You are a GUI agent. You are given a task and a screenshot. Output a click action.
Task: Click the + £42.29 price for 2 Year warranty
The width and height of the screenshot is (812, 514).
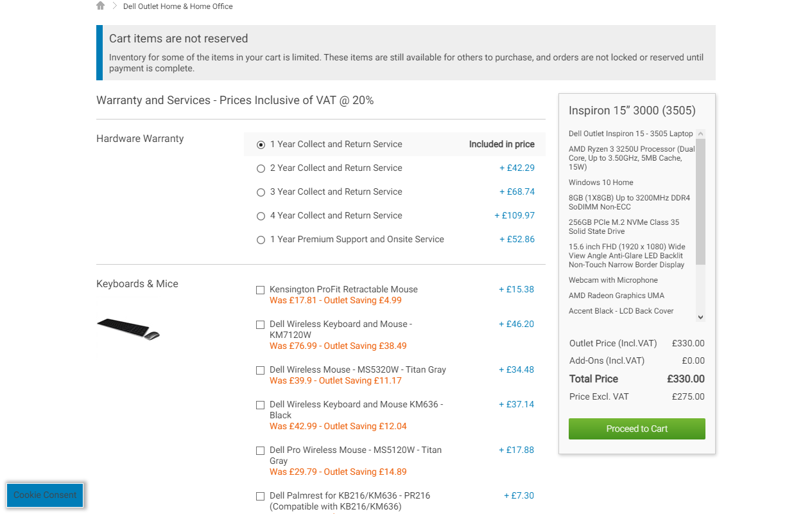517,168
